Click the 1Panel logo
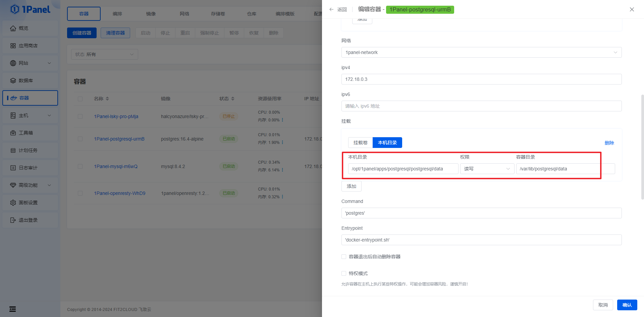 pyautogui.click(x=30, y=9)
